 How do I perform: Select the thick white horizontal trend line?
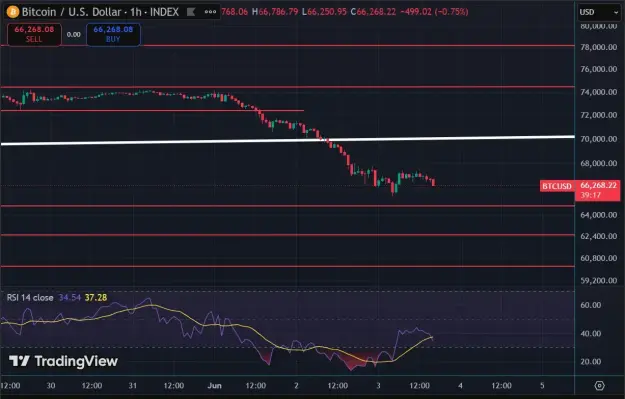287,140
